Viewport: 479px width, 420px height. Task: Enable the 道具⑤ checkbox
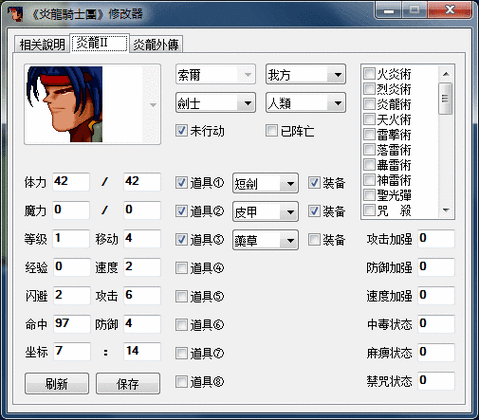point(182,296)
